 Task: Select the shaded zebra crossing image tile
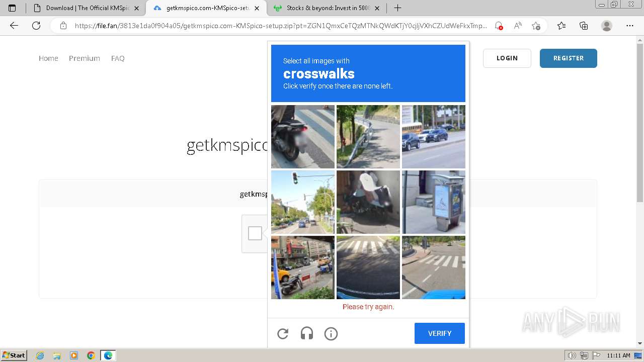(x=368, y=267)
